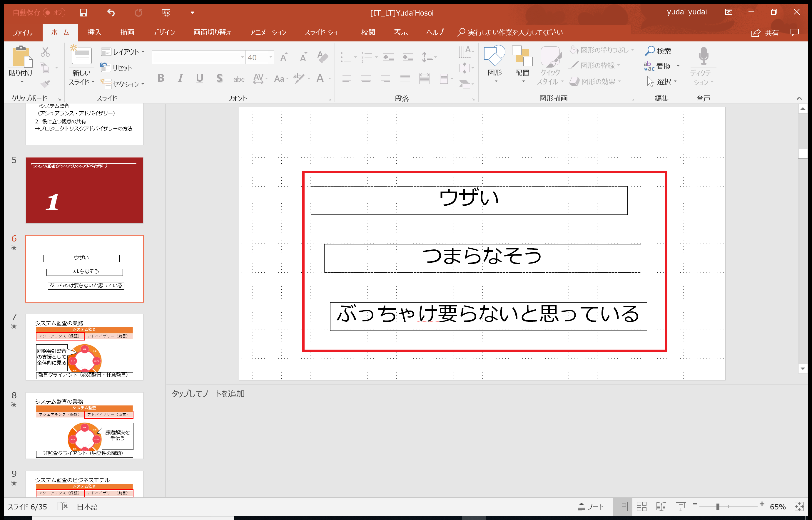The width and height of the screenshot is (812, 520).
Task: Open the アニメーション tab
Action: pyautogui.click(x=268, y=32)
